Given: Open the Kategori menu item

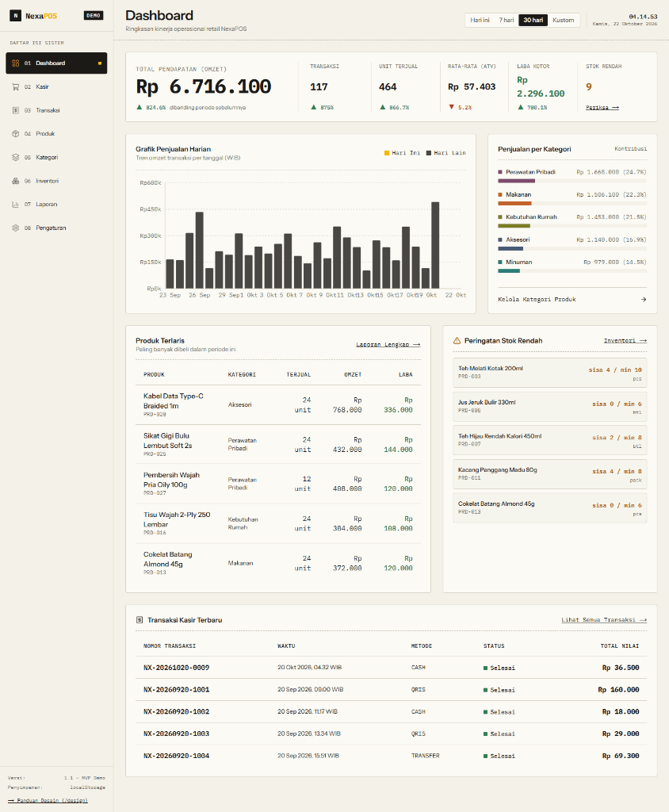Looking at the screenshot, I should (x=56, y=158).
